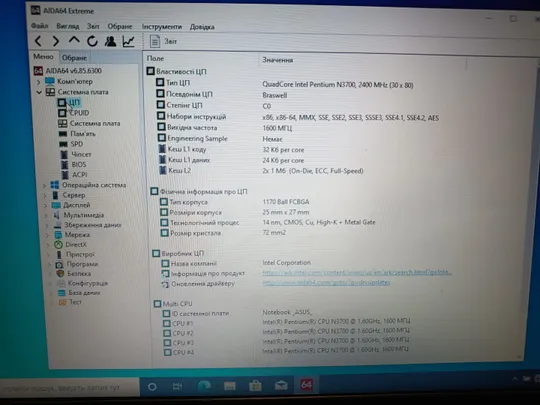Open the Довідка menu
Viewport: 540px width, 405px height.
click(202, 27)
